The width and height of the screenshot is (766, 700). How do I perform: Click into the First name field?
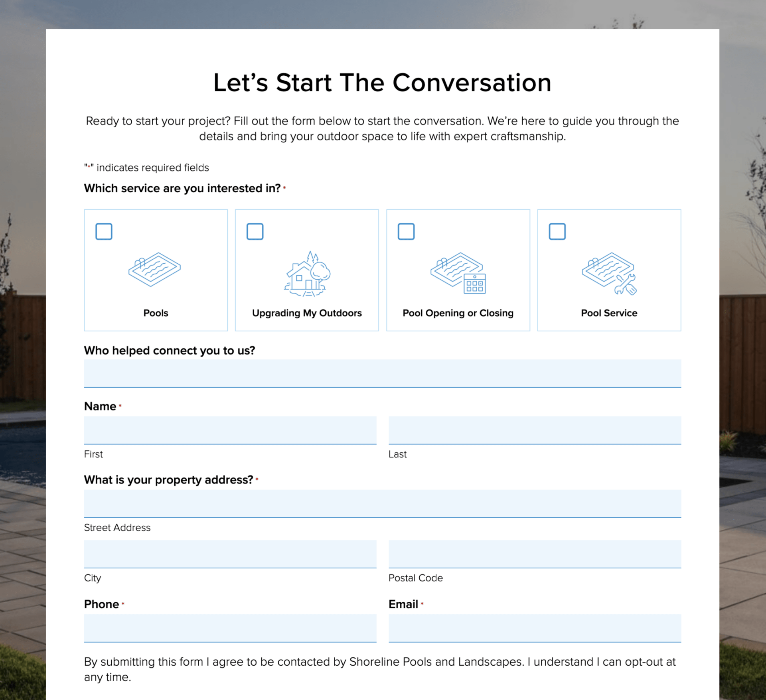230,430
